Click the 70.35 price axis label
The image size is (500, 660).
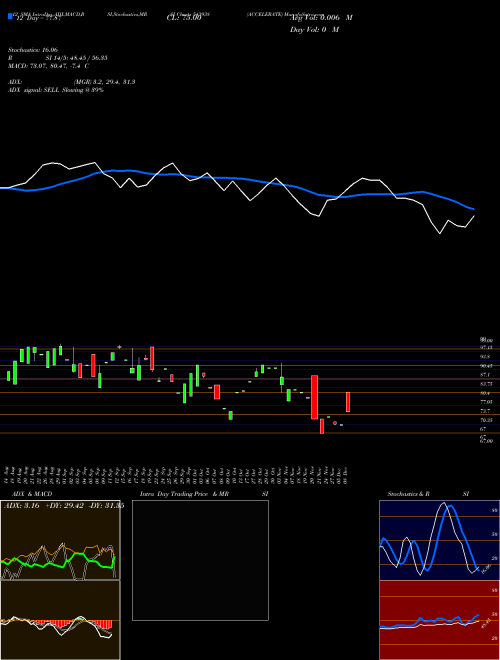[486, 420]
